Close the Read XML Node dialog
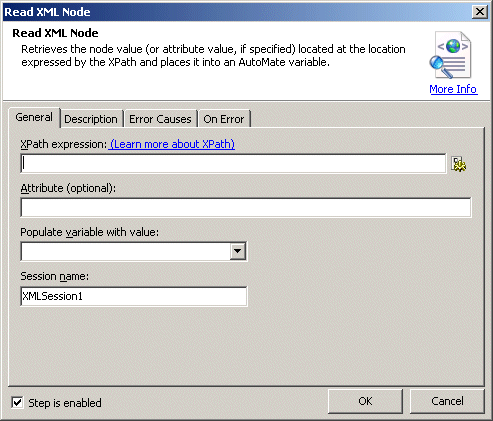The width and height of the screenshot is (493, 421). point(480,12)
